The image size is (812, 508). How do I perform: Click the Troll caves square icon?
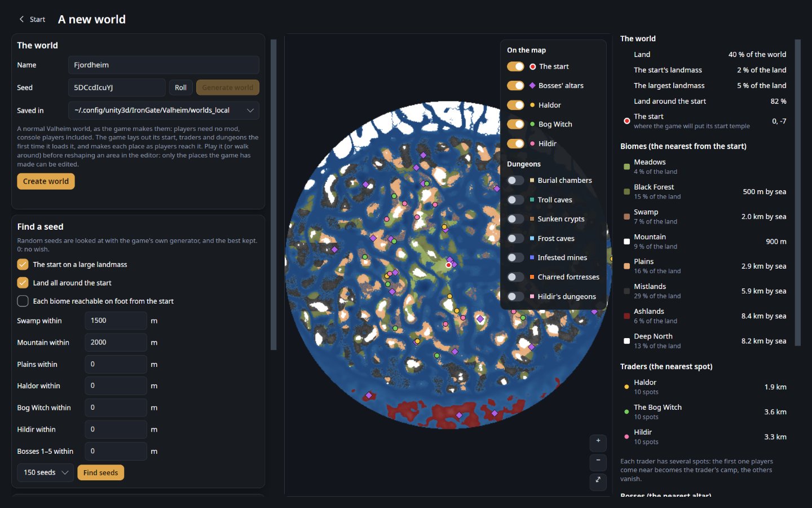coord(532,200)
